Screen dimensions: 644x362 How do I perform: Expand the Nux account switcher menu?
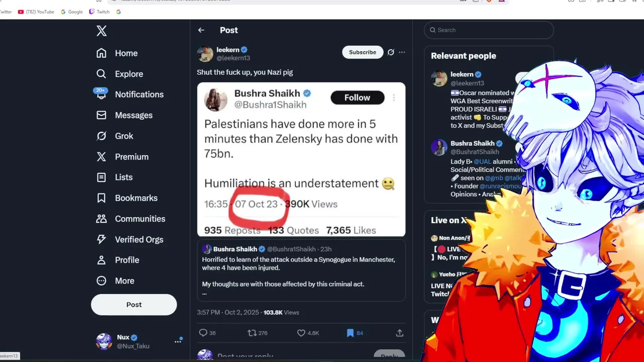[178, 341]
